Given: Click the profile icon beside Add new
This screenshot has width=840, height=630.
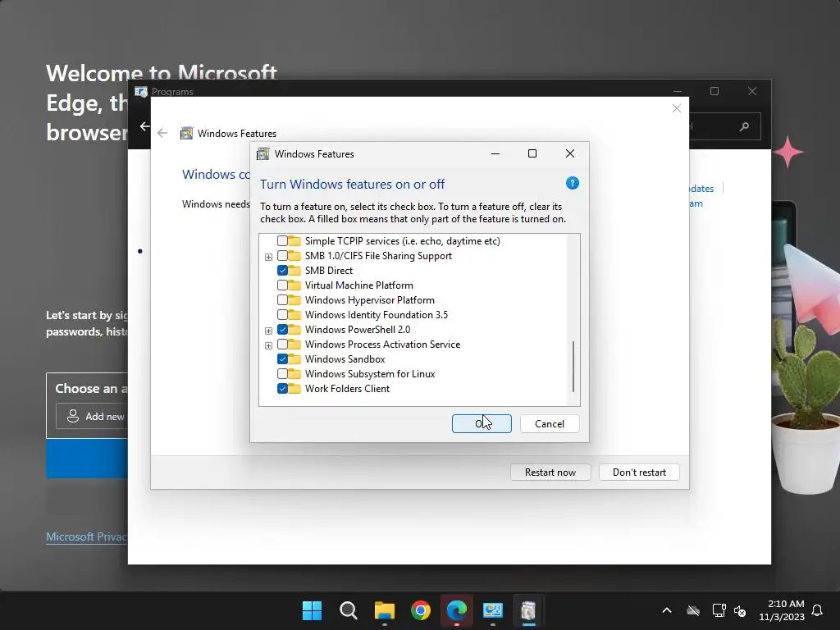Looking at the screenshot, I should tap(73, 416).
